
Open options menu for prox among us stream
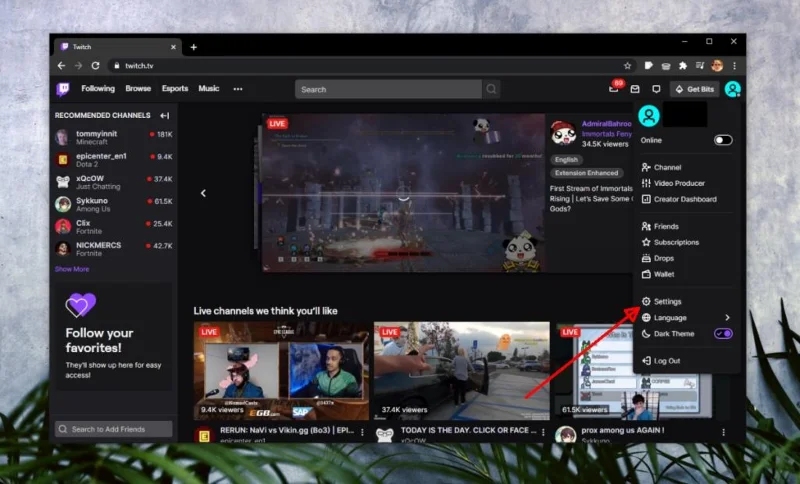pos(723,432)
